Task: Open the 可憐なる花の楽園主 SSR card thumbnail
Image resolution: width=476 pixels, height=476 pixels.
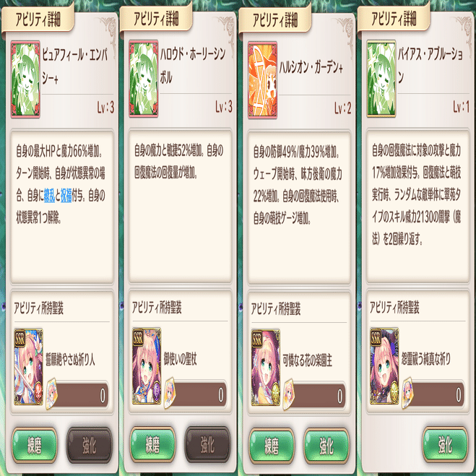Action: point(266,368)
